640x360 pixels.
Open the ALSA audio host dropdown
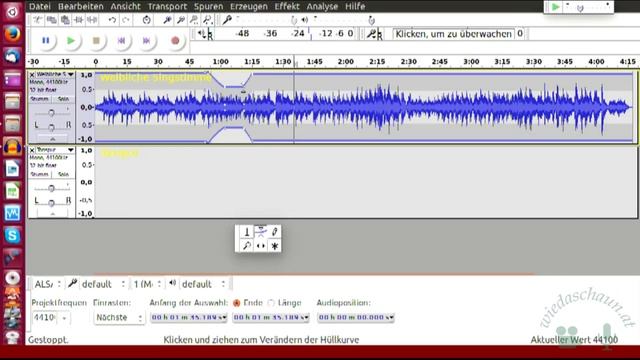(47, 284)
